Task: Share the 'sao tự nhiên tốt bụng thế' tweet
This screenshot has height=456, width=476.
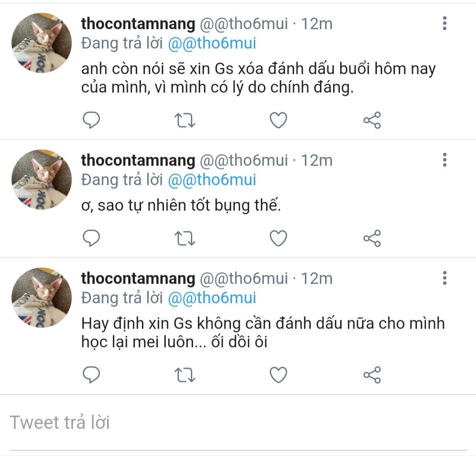Action: (372, 238)
